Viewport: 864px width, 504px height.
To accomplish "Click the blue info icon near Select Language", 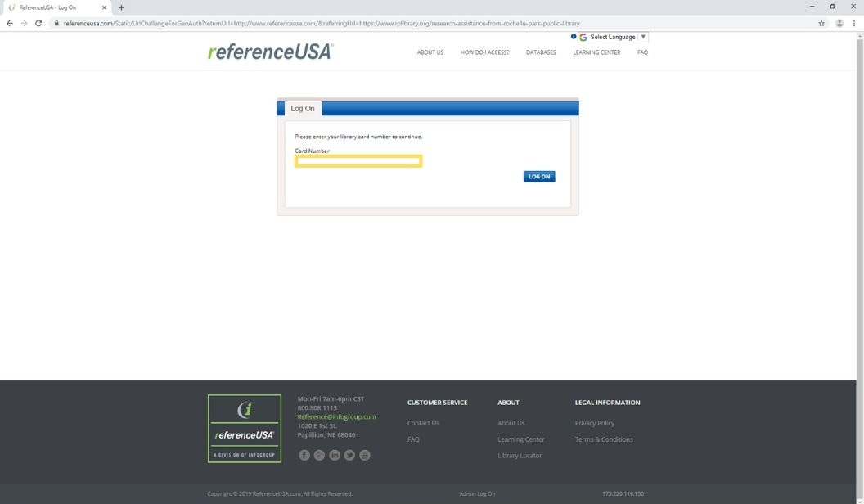I will (x=573, y=36).
